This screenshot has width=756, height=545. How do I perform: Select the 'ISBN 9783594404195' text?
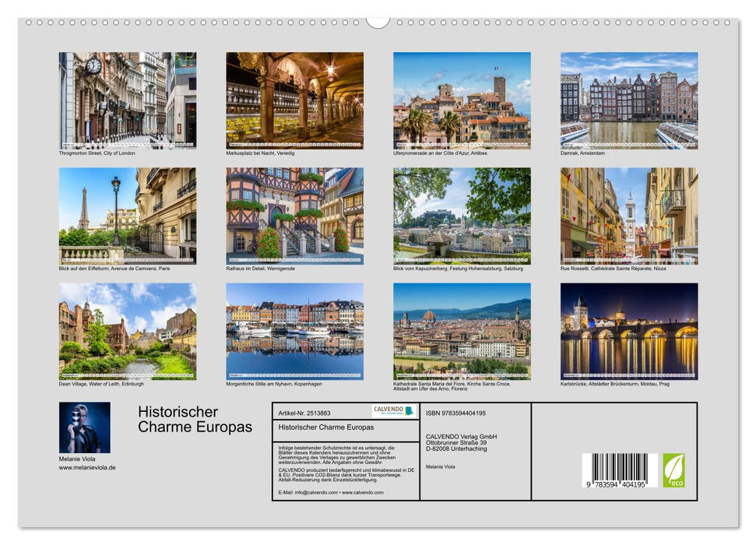click(x=455, y=413)
